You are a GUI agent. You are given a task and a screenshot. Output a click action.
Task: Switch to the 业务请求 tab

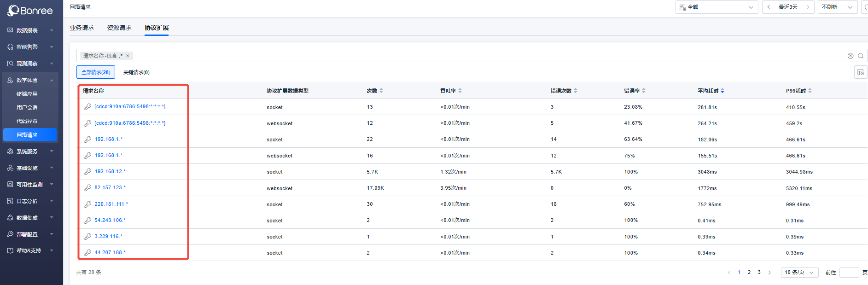coord(82,28)
